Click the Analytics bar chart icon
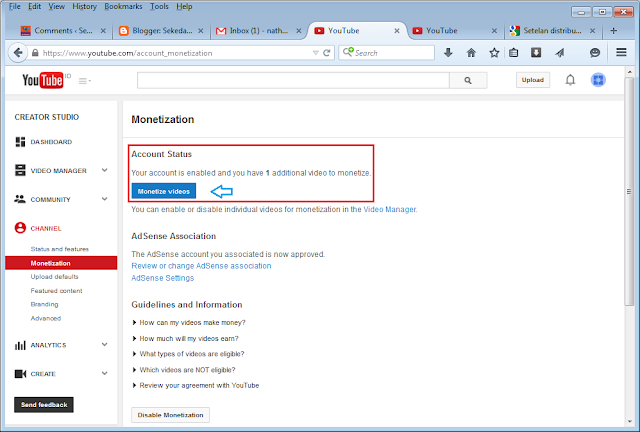 (x=20, y=345)
